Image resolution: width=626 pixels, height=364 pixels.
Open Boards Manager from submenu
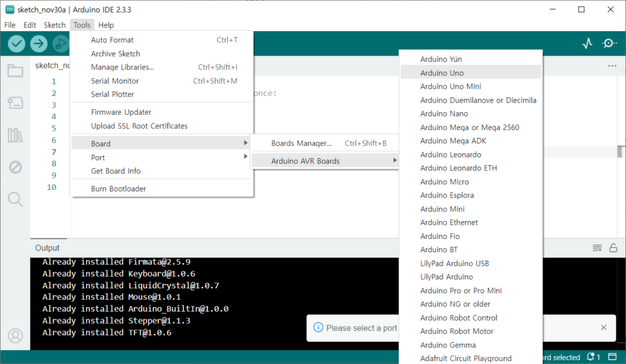point(325,143)
